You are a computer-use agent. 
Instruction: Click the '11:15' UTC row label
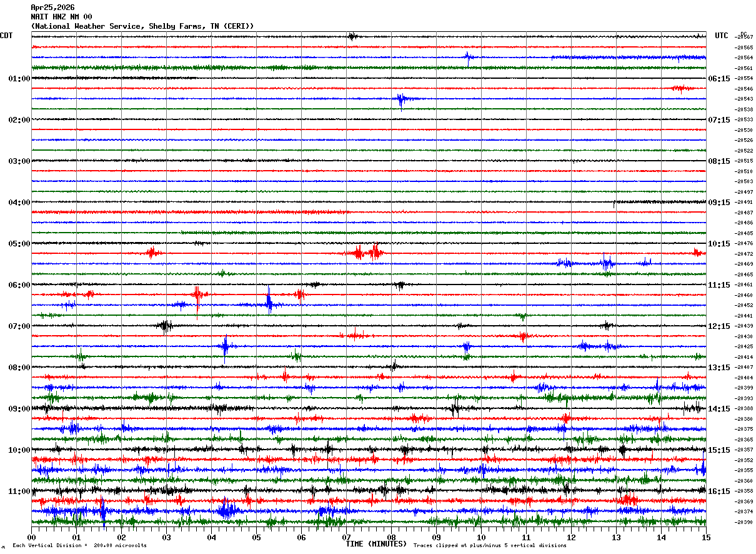(x=719, y=285)
